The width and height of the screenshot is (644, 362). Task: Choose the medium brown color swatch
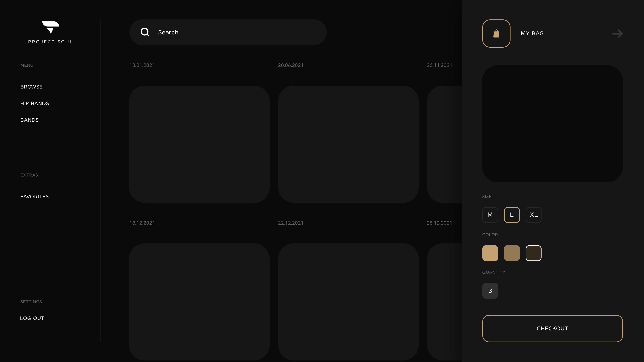(x=512, y=253)
